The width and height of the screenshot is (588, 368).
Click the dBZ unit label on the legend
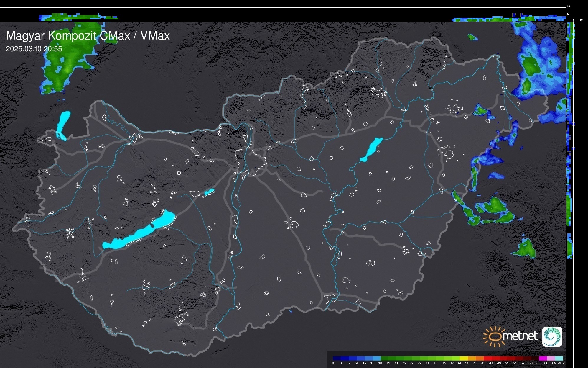561,363
